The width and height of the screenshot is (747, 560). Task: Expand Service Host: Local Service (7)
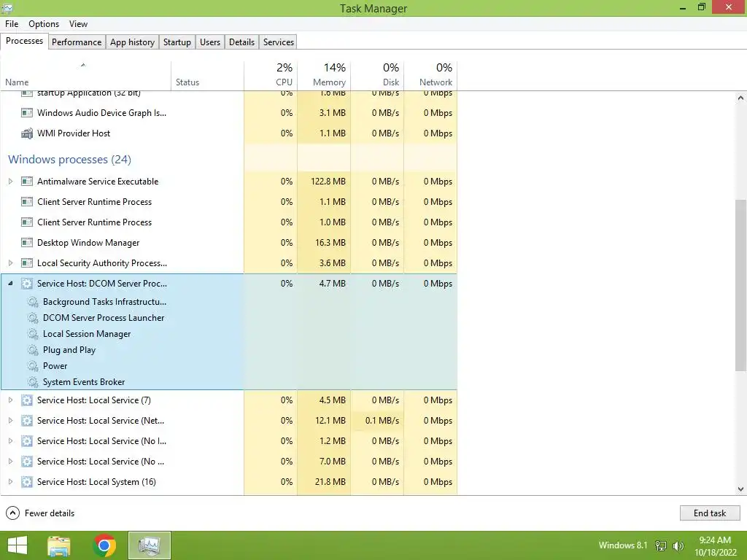pos(10,400)
